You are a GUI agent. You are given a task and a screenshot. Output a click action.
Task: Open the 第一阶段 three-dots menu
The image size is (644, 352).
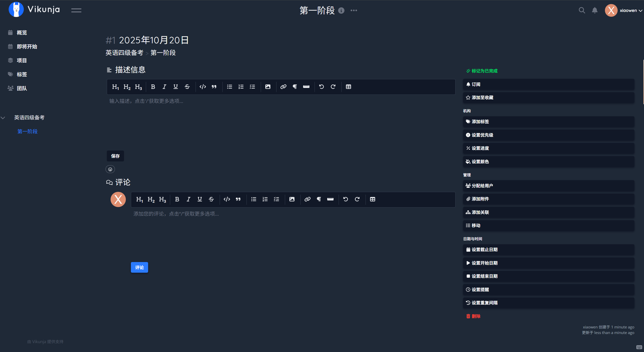pos(354,10)
